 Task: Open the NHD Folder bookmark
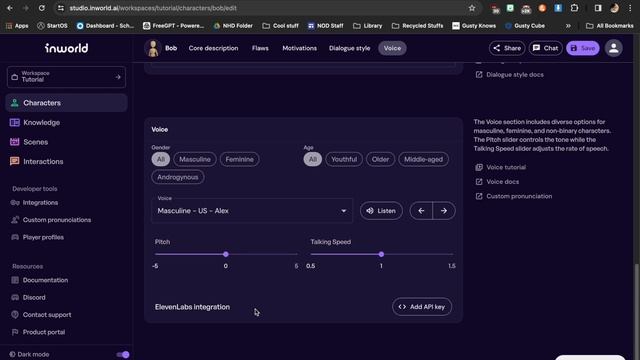click(x=233, y=26)
